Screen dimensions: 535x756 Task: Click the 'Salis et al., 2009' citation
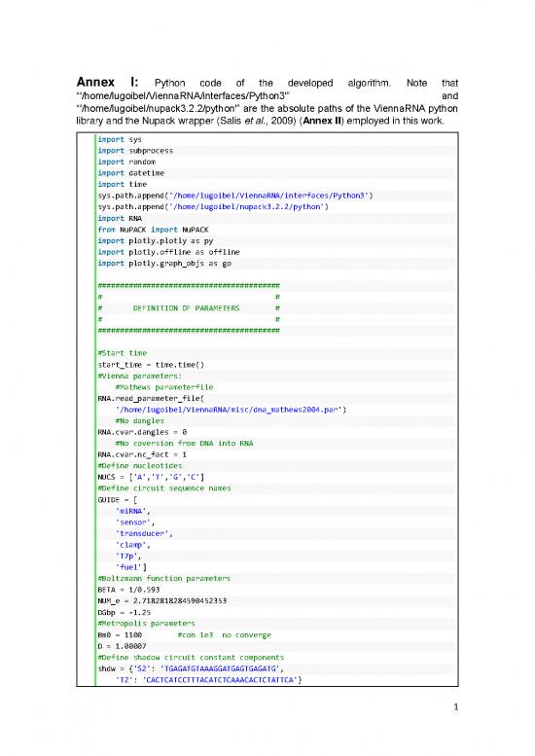tap(255, 121)
